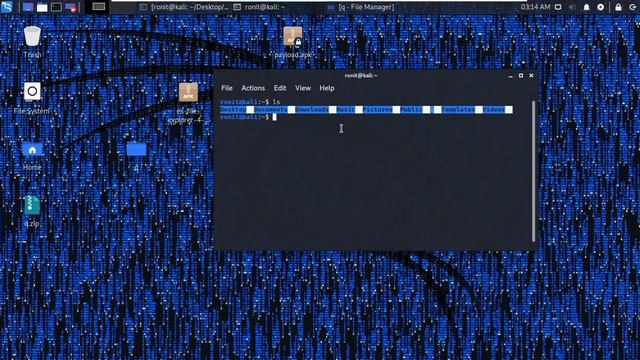Screen dimensions: 640x360
Task: Click 'Documents' in the ls output
Action: click(x=271, y=109)
